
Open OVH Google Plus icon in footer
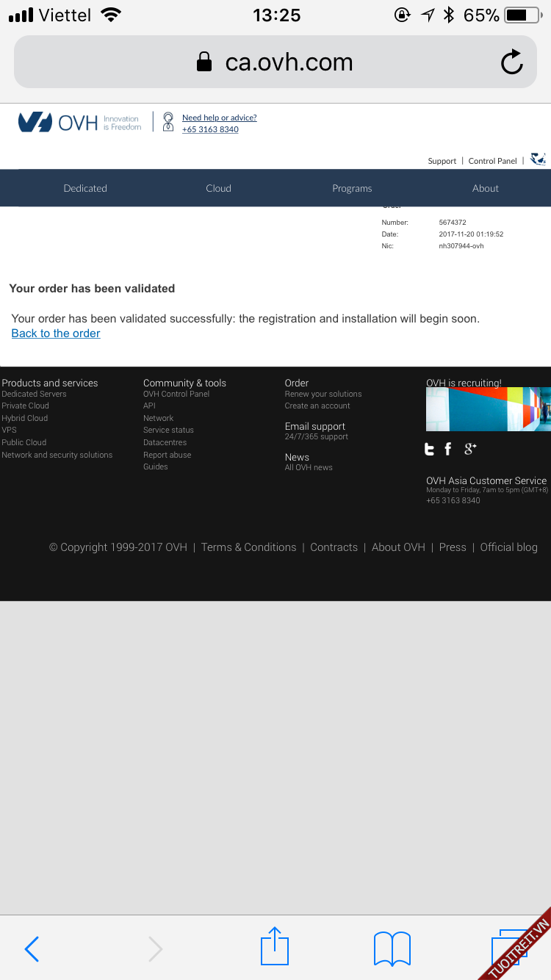[470, 448]
